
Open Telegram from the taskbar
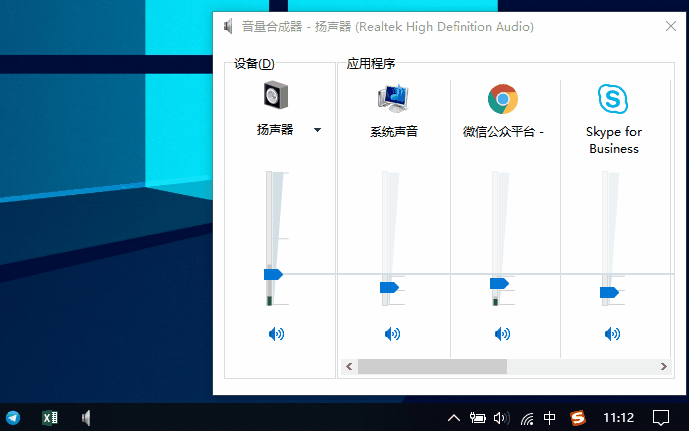(x=13, y=418)
